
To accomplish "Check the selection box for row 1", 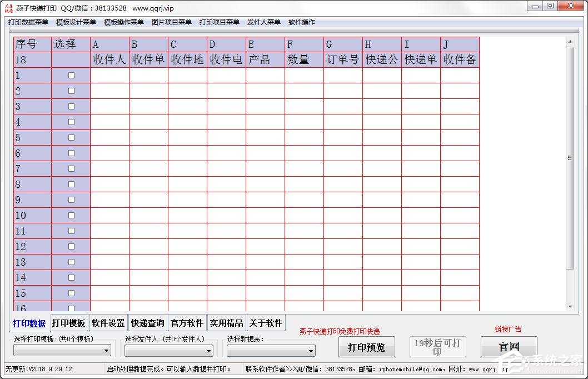I will point(71,76).
